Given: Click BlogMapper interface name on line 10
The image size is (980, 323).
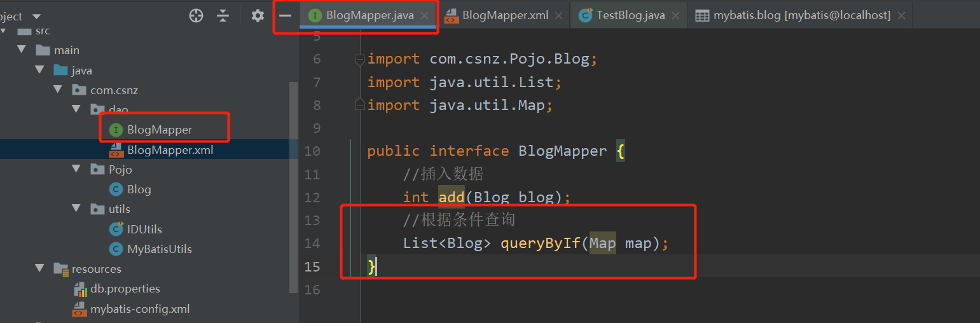Looking at the screenshot, I should pyautogui.click(x=563, y=151).
